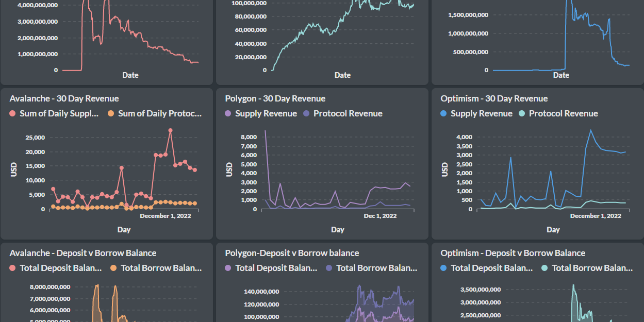Click 'USD' axis label on Optimism revenue chart
Screen dimensions: 644x322
point(445,170)
